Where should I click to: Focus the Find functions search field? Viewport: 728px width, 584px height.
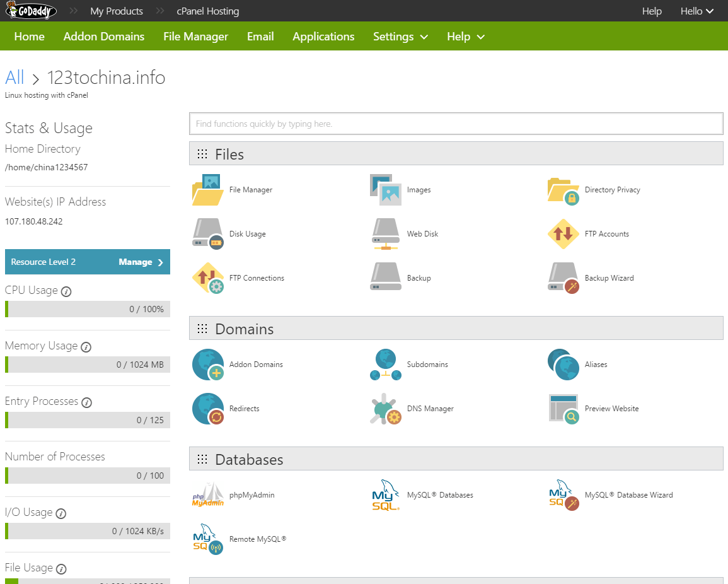click(x=456, y=124)
